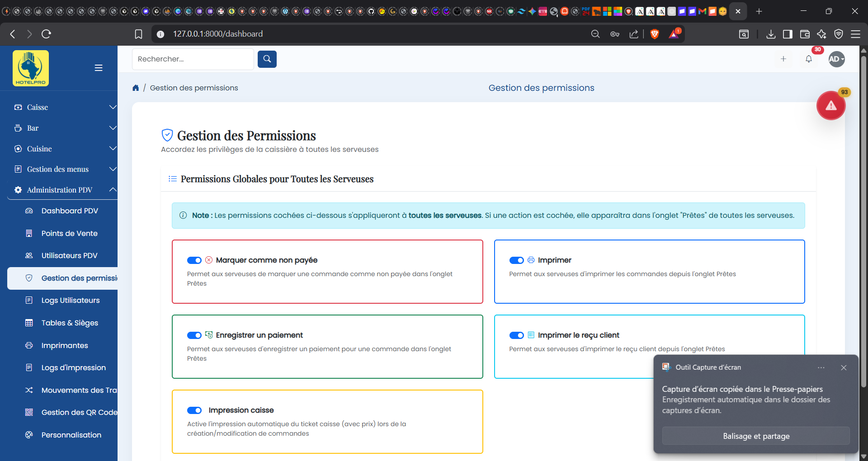Open a new browser tab
The height and width of the screenshot is (461, 868).
[759, 11]
